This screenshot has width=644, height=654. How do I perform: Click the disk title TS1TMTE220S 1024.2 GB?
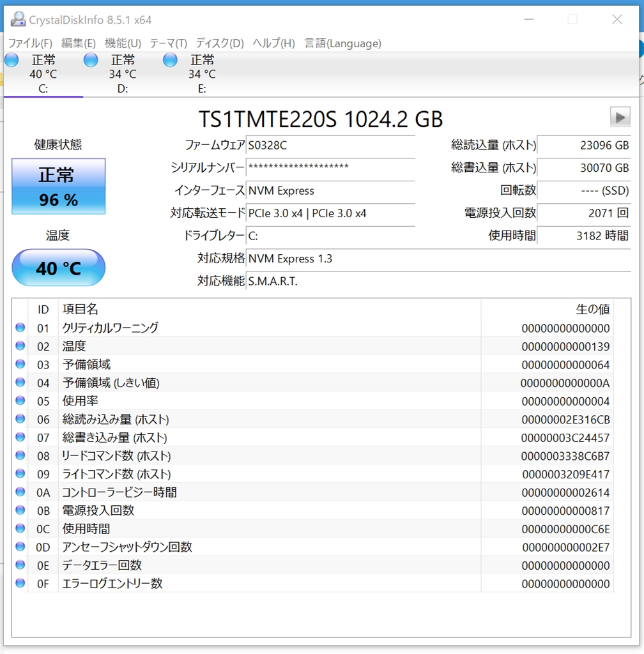[x=320, y=119]
